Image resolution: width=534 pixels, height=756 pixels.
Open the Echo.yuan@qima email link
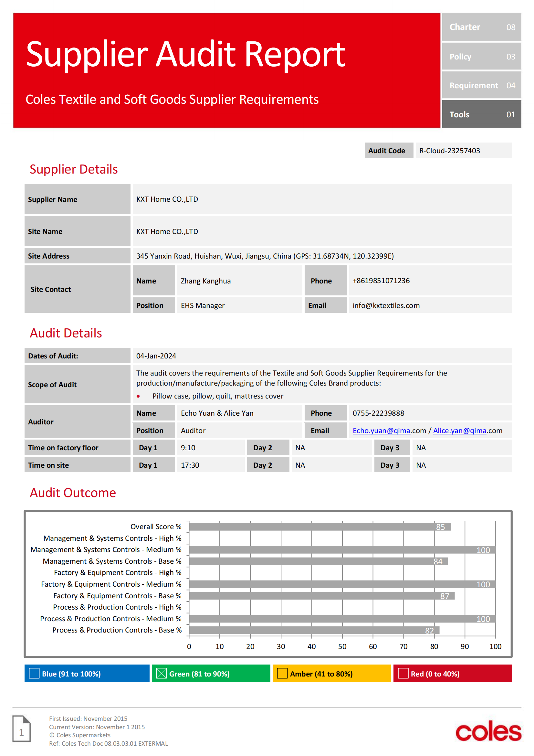pos(381,431)
